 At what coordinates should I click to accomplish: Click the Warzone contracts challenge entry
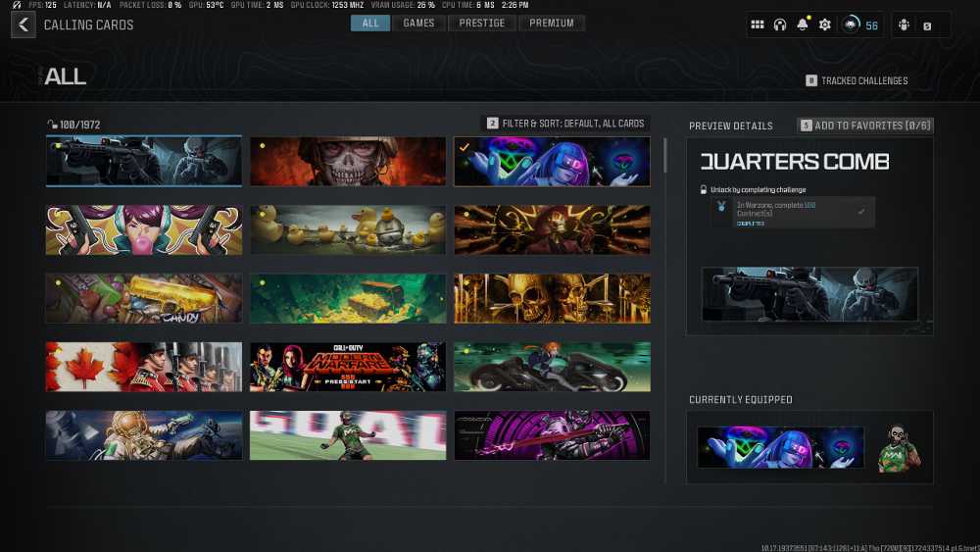point(793,213)
